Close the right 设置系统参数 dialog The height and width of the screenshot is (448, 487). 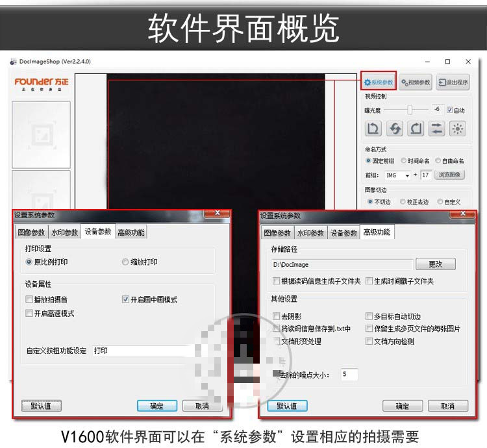(462, 214)
